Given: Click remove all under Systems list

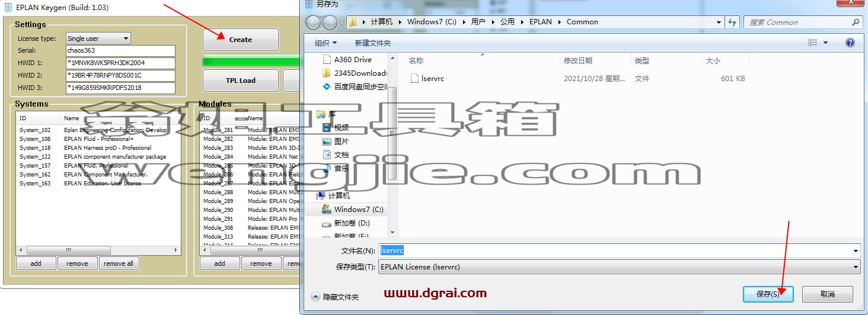Looking at the screenshot, I should click(x=119, y=263).
